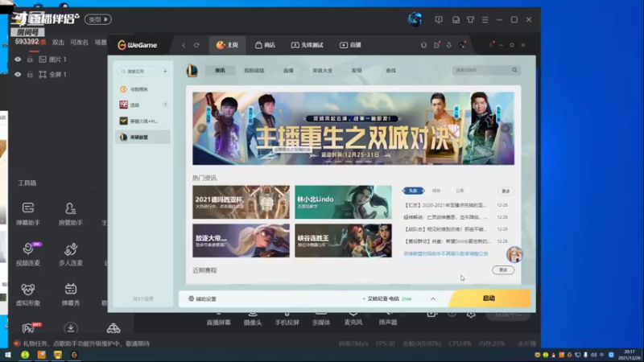Toggle visibility of the 图片 1 source
This screenshot has height=362, width=644.
click(18, 60)
